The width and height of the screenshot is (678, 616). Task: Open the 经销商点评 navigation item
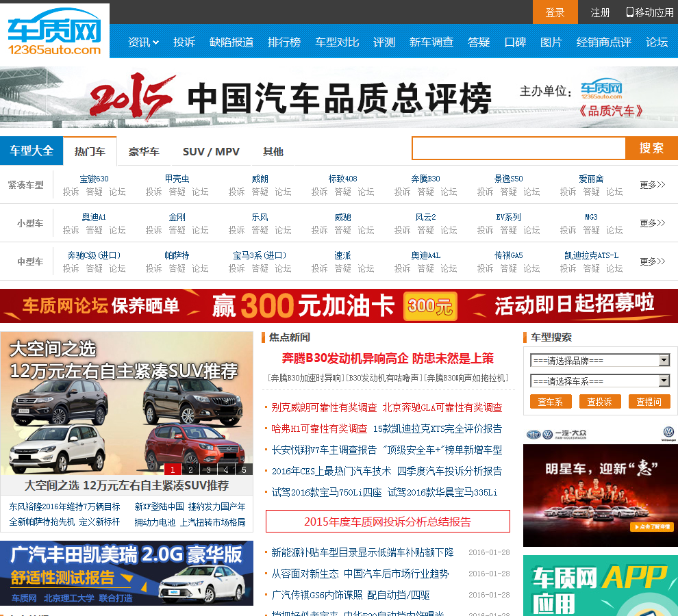pyautogui.click(x=603, y=42)
